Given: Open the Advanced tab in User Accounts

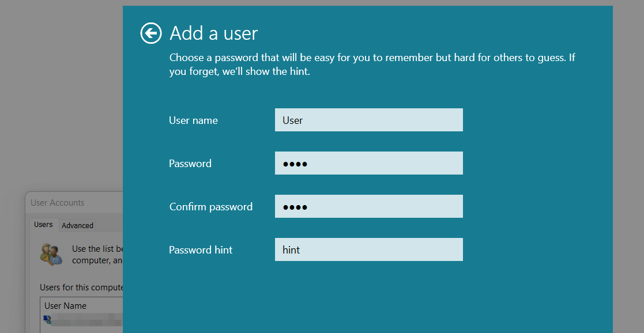Looking at the screenshot, I should click(x=78, y=225).
